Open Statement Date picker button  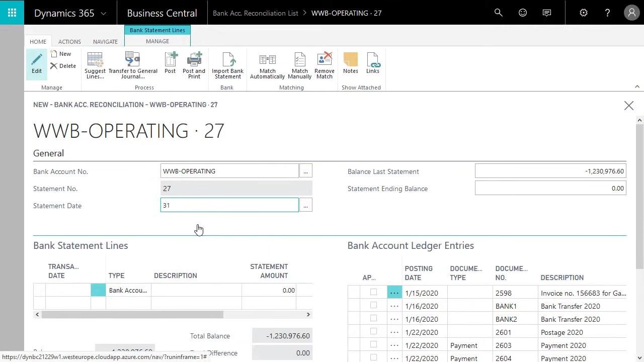305,206
